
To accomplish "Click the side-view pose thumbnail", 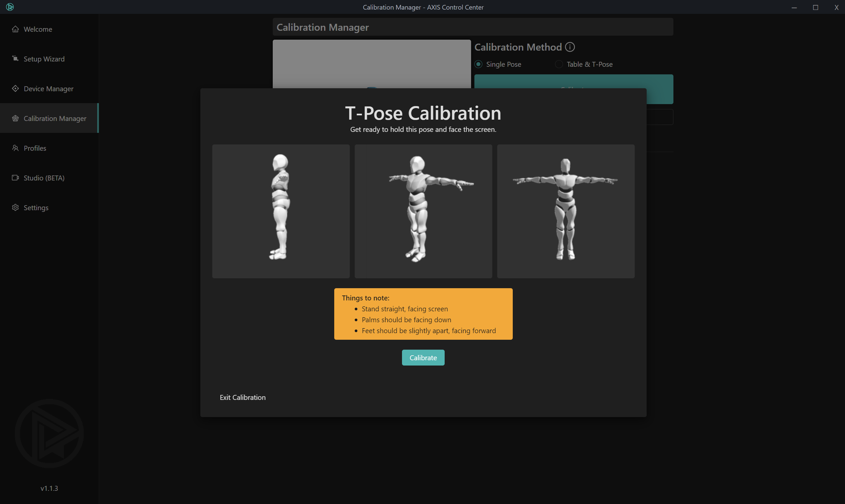I will [x=281, y=211].
